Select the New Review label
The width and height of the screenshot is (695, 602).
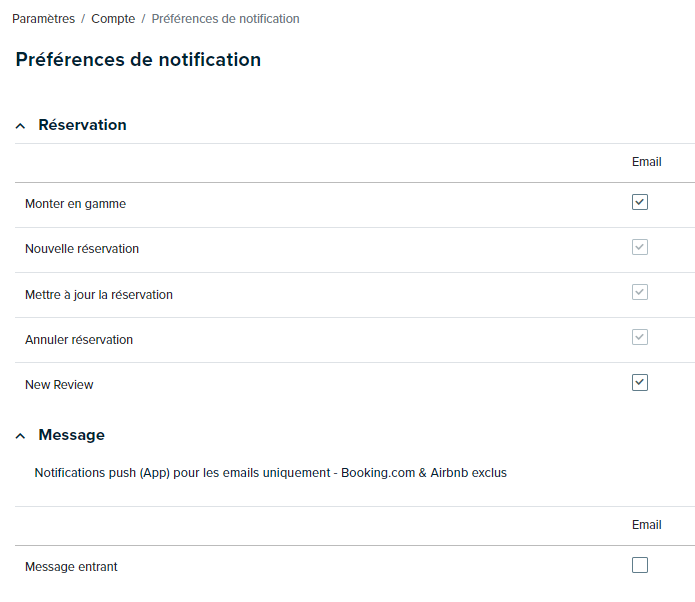(59, 385)
